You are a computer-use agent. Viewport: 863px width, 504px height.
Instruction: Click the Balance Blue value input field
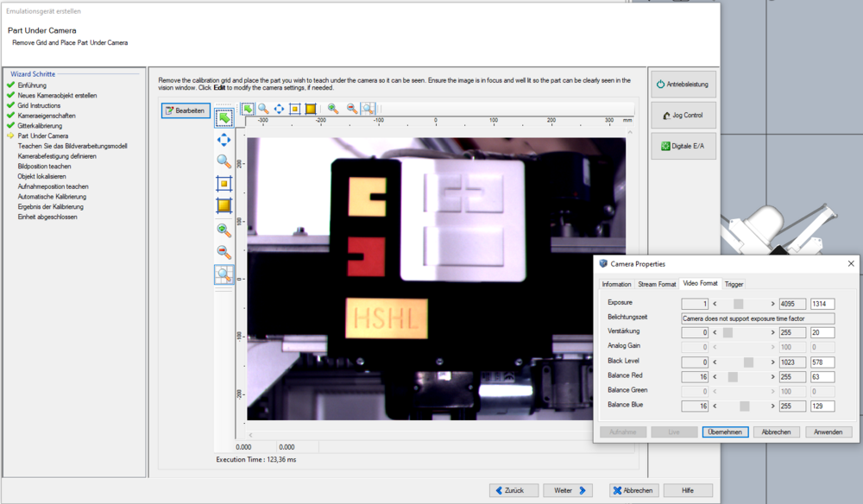822,406
